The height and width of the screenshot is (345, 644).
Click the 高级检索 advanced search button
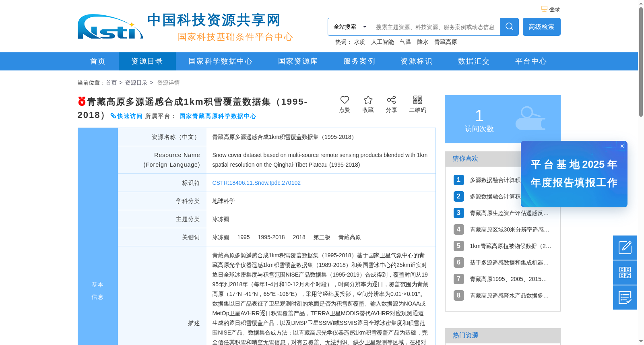tap(541, 27)
